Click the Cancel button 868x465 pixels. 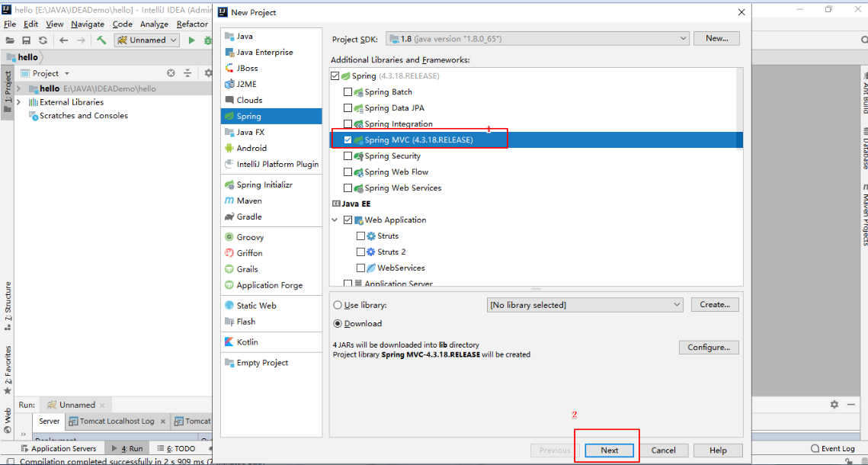[663, 451]
